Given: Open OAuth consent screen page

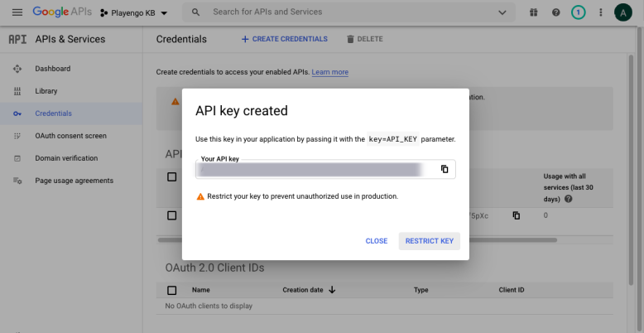Looking at the screenshot, I should click(70, 136).
